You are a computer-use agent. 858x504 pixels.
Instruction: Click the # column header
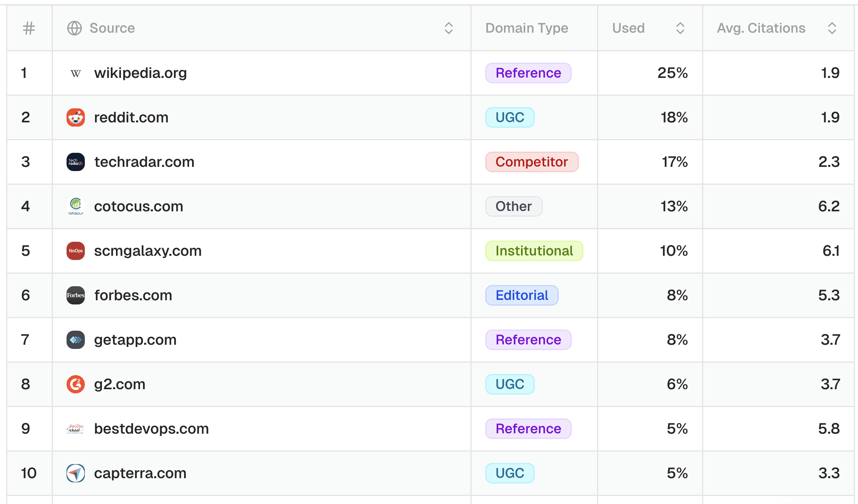tap(29, 28)
